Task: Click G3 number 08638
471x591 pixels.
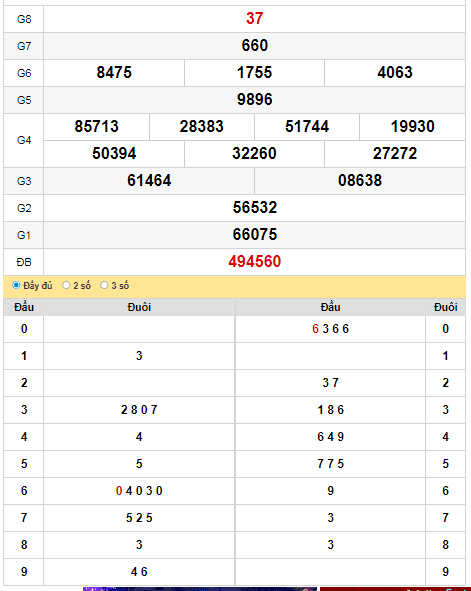Action: click(x=360, y=181)
